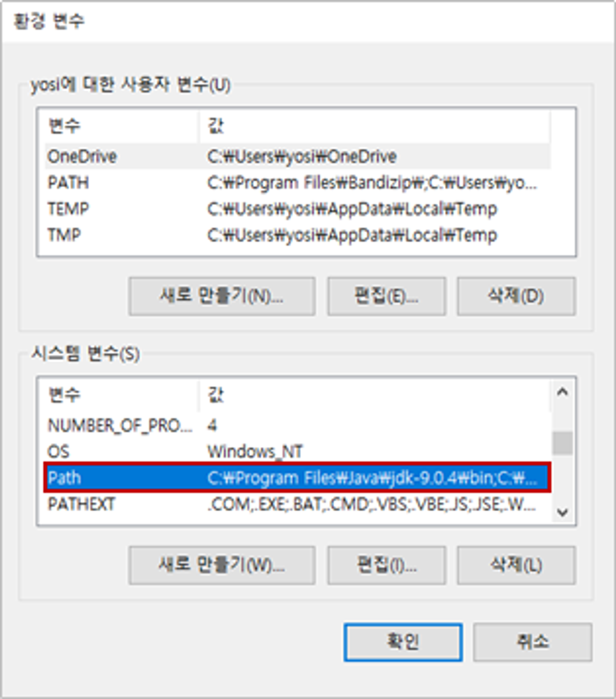This screenshot has height=699, width=616.
Task: Click 삭제(L) button for system variables
Action: pyautogui.click(x=516, y=565)
